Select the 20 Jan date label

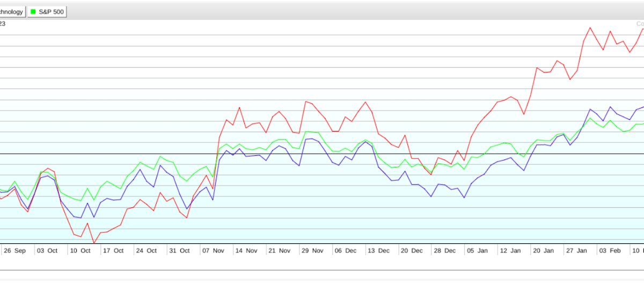click(x=543, y=251)
